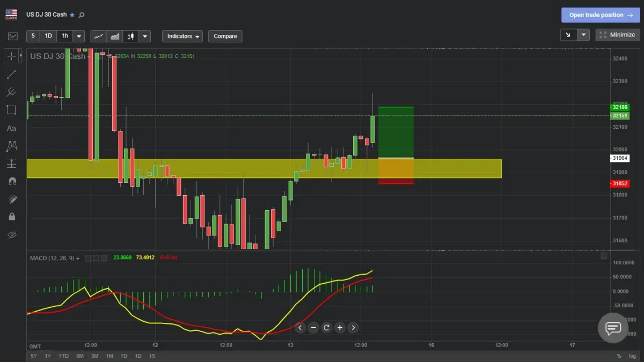Click the MACD panel settings icon top right
This screenshot has width=644, height=362.
pyautogui.click(x=604, y=256)
